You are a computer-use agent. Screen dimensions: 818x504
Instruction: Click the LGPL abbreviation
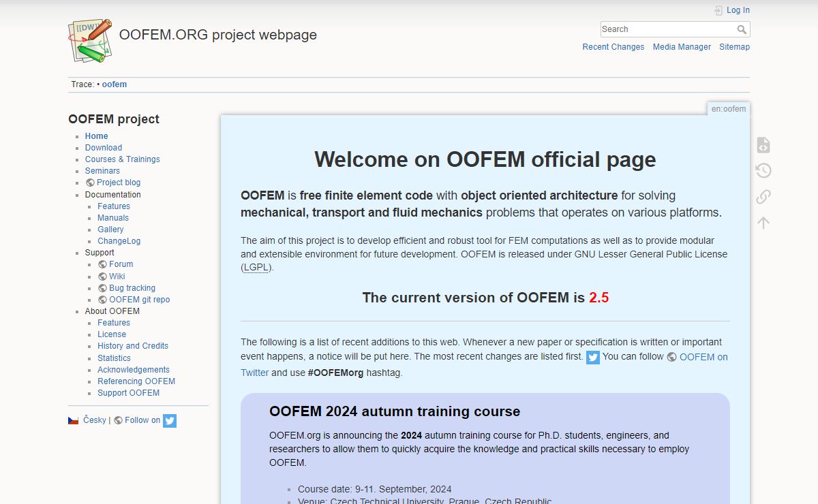[258, 268]
